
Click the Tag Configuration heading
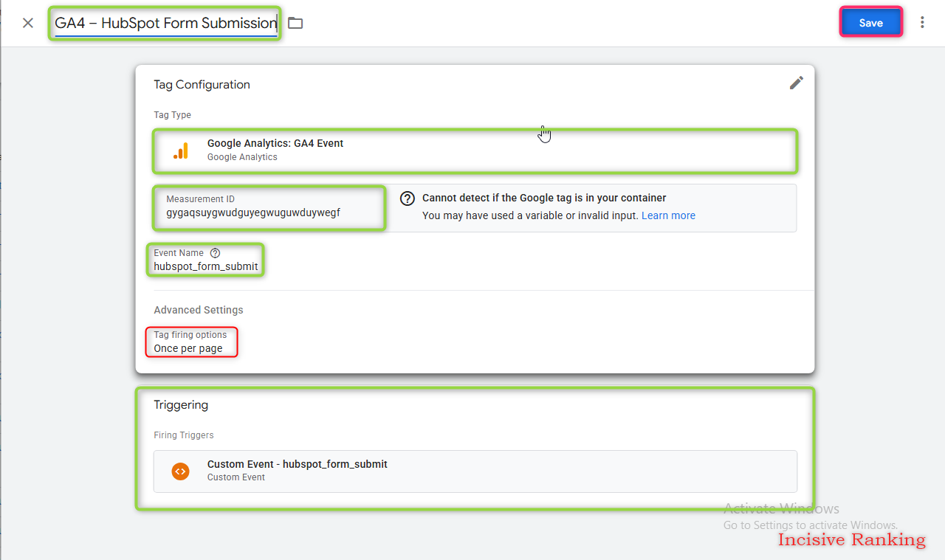coord(202,85)
